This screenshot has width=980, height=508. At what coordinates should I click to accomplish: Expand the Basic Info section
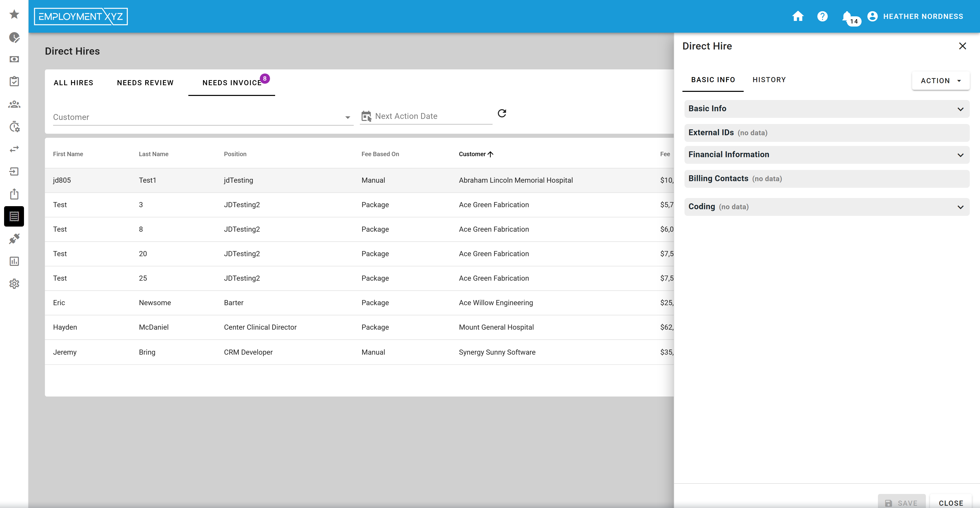point(827,109)
